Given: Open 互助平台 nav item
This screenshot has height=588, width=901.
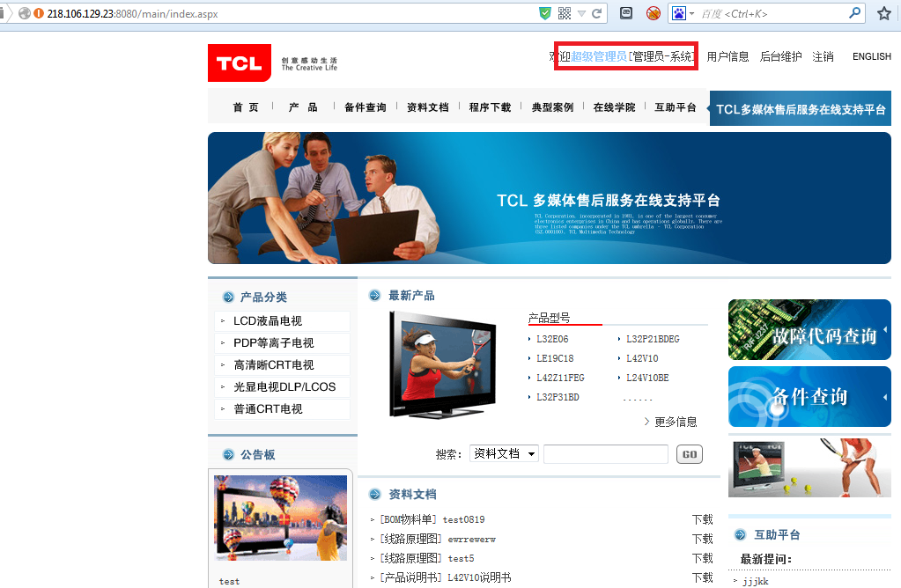Looking at the screenshot, I should (x=676, y=107).
